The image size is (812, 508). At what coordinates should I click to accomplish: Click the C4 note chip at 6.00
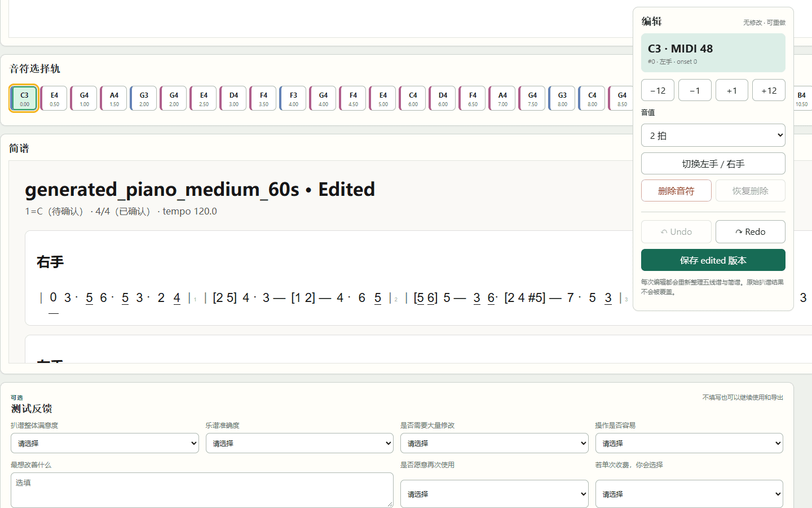pos(413,98)
